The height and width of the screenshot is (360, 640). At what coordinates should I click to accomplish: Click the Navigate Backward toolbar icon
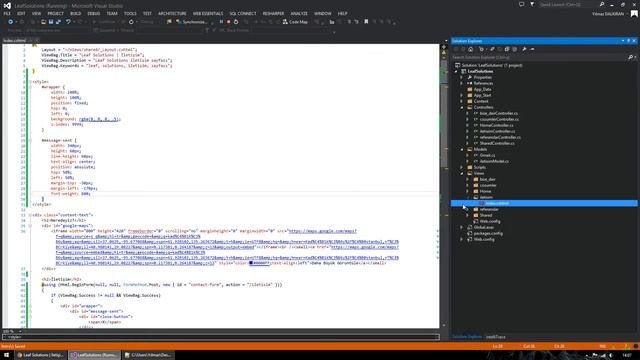click(x=11, y=22)
